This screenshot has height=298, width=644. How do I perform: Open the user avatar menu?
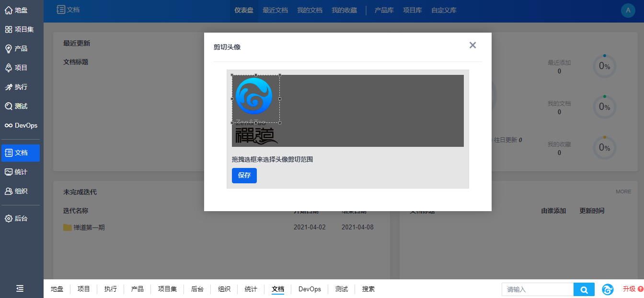[628, 11]
